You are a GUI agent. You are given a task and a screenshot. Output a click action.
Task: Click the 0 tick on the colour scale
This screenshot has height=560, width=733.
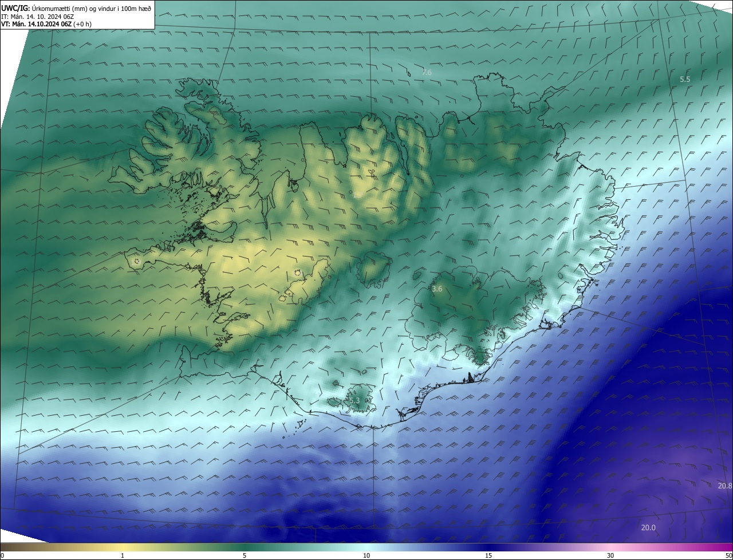[x=2, y=555]
